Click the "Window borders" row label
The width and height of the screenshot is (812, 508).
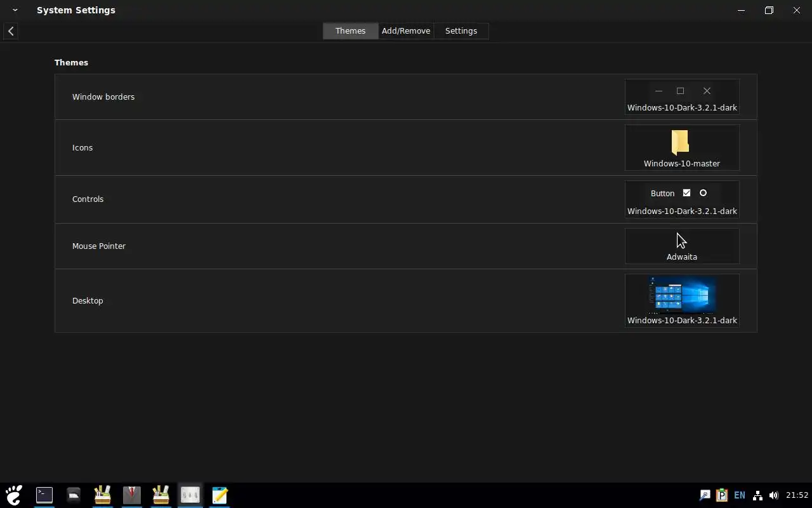click(x=103, y=97)
